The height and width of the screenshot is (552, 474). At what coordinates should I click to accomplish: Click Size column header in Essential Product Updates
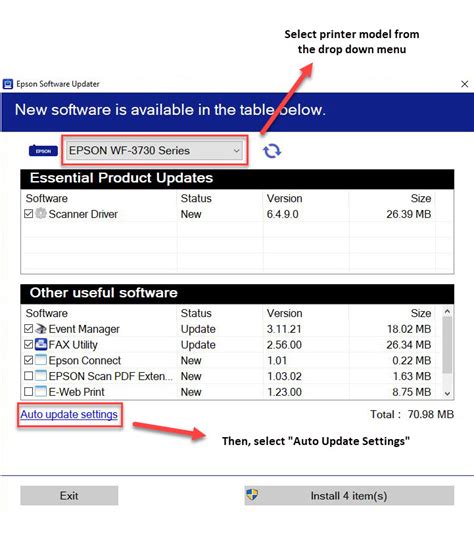(421, 199)
